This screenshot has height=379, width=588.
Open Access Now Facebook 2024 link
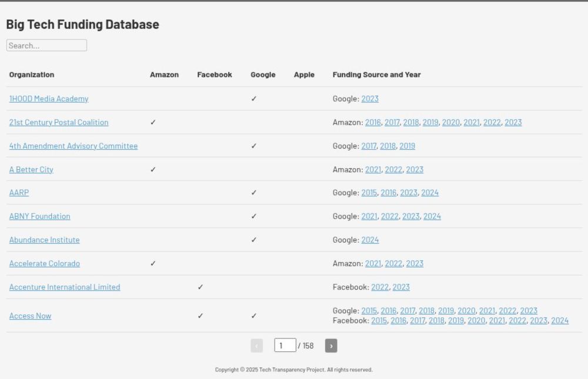(560, 320)
